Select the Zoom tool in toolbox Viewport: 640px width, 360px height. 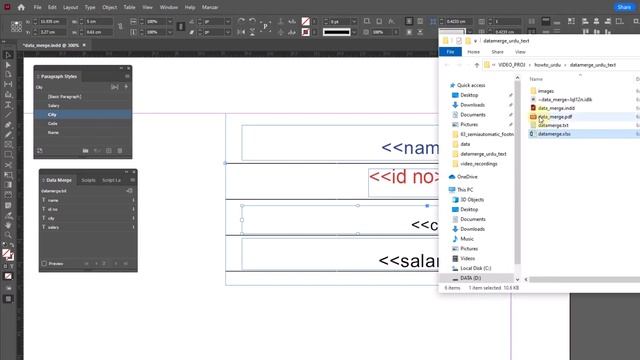pyautogui.click(x=8, y=235)
